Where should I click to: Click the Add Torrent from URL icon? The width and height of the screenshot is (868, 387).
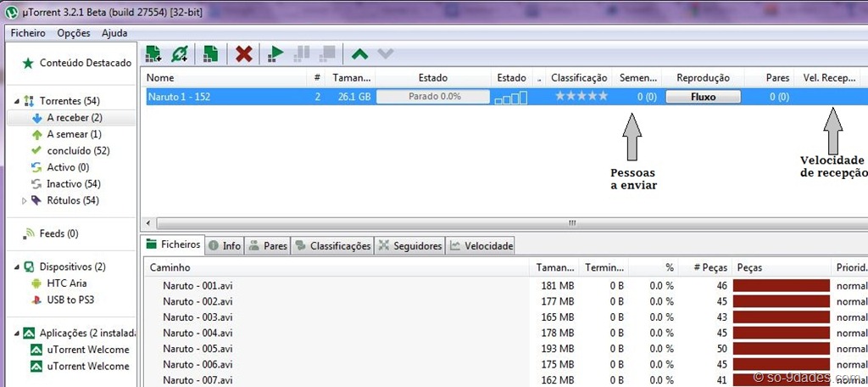(x=180, y=53)
